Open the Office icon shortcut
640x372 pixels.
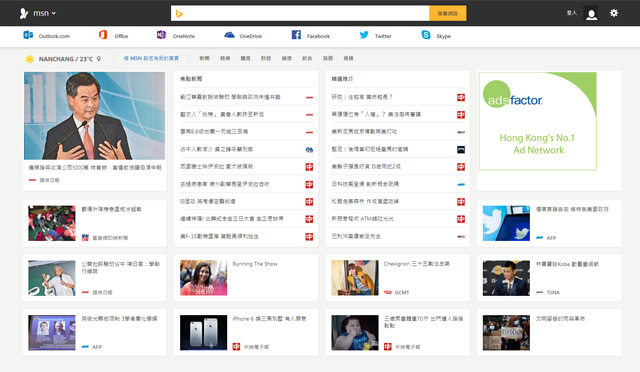pyautogui.click(x=103, y=35)
